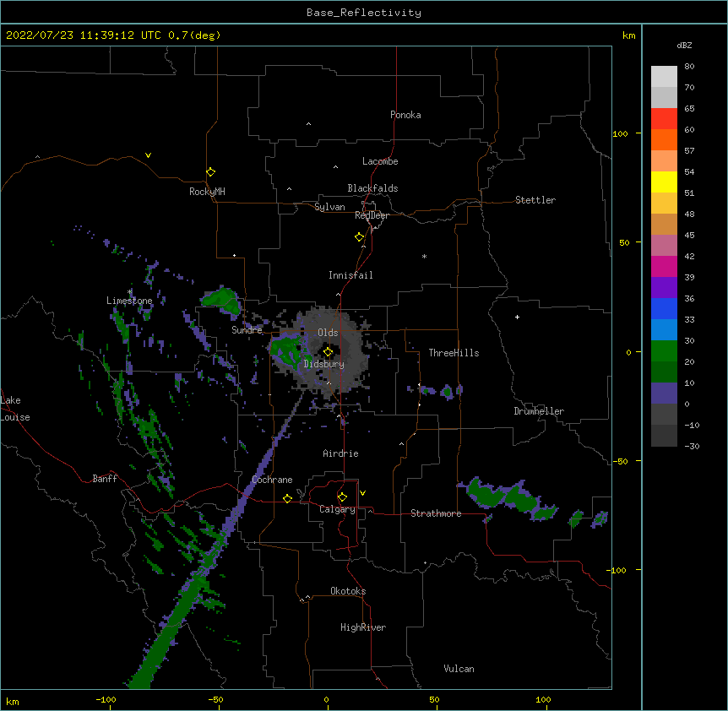Click the Calgary city label

(x=337, y=509)
